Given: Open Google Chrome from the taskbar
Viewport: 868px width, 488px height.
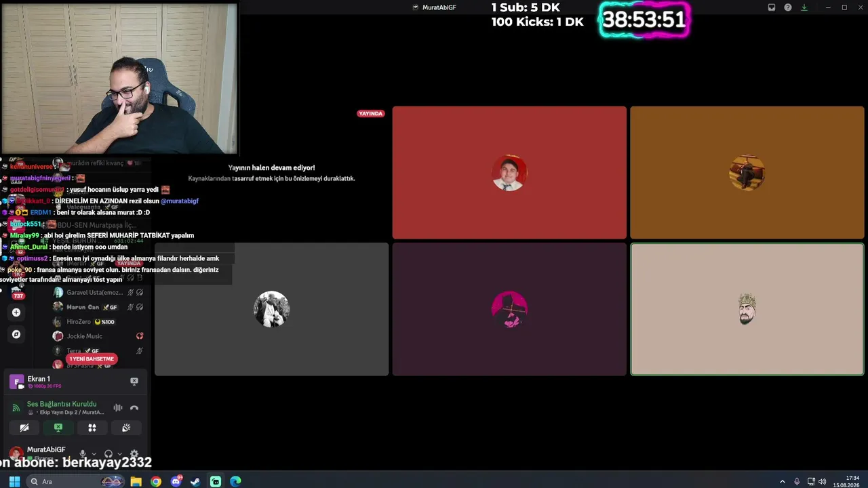Looking at the screenshot, I should [156, 481].
